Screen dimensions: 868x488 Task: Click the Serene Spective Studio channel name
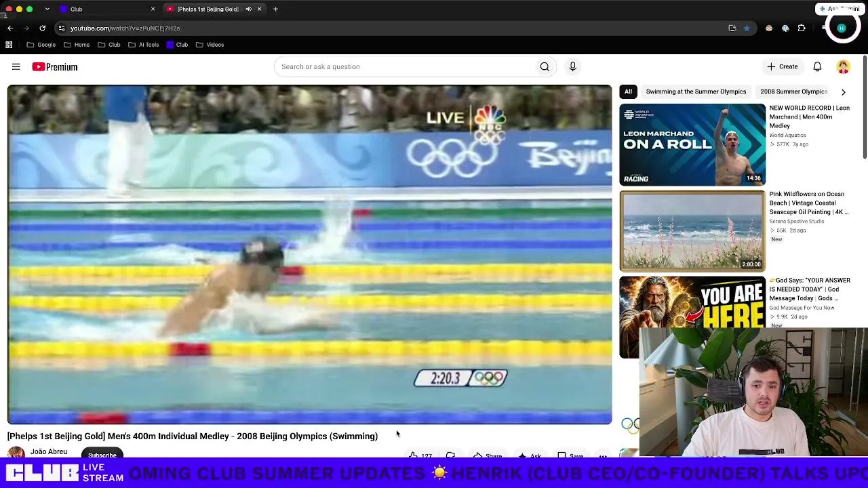coord(797,222)
